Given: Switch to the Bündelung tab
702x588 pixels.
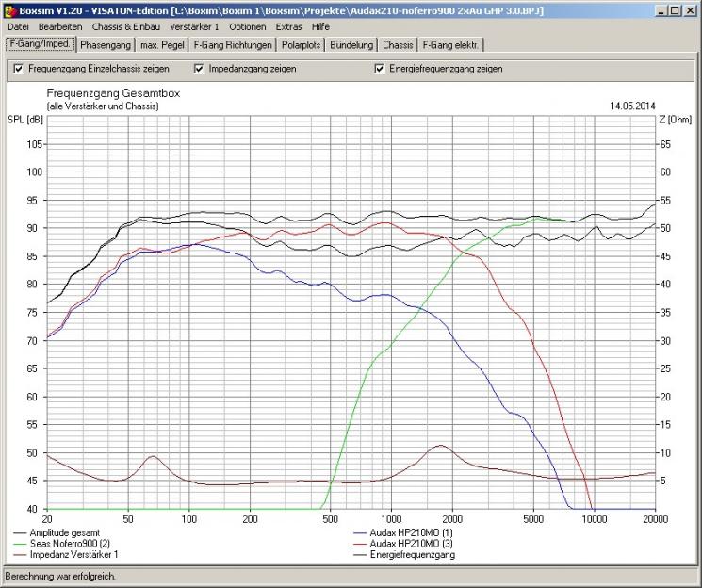Looking at the screenshot, I should 351,45.
